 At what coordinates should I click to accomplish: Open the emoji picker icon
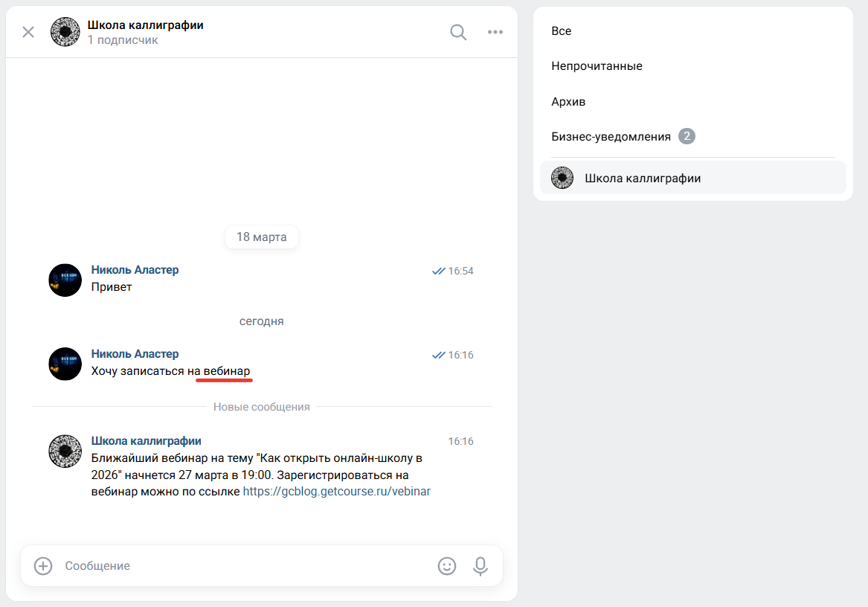(x=447, y=566)
